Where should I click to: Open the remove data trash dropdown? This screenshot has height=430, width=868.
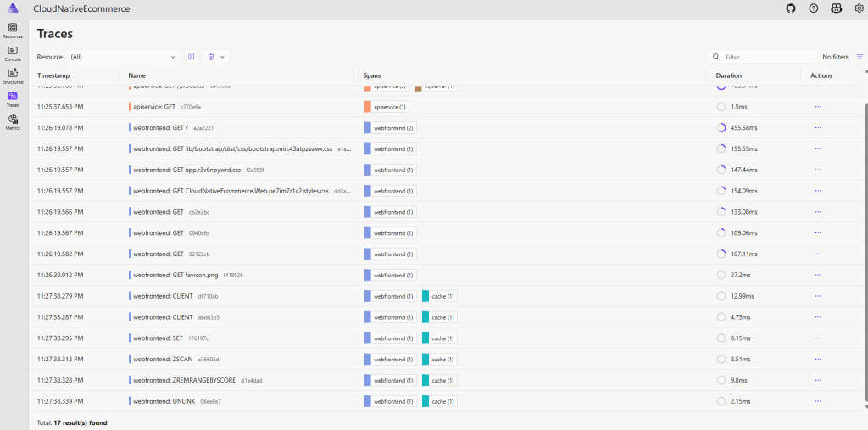click(x=216, y=57)
